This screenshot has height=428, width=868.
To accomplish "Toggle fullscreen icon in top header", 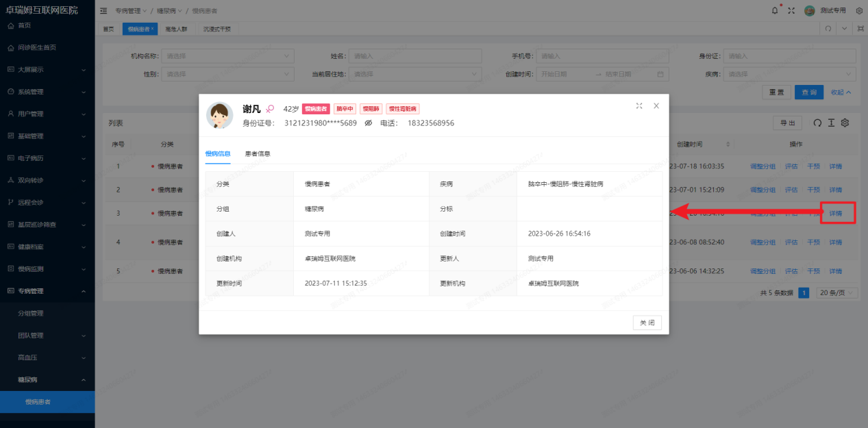I will pos(791,11).
